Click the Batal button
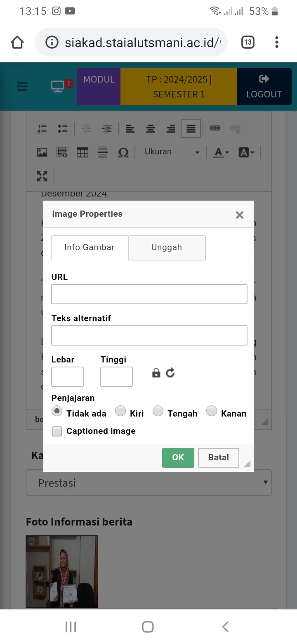 coord(218,457)
